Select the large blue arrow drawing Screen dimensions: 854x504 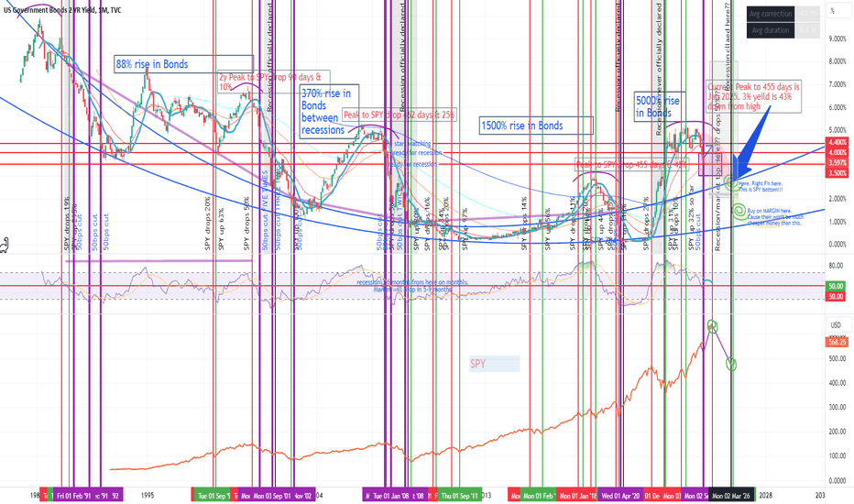751,143
